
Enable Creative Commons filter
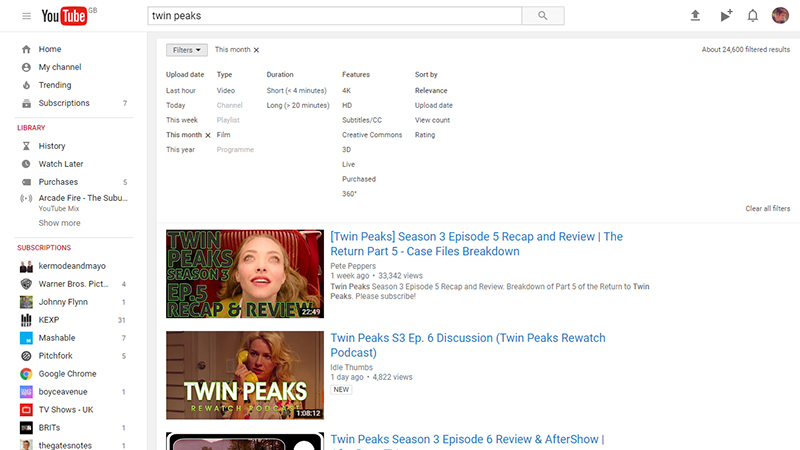click(372, 135)
